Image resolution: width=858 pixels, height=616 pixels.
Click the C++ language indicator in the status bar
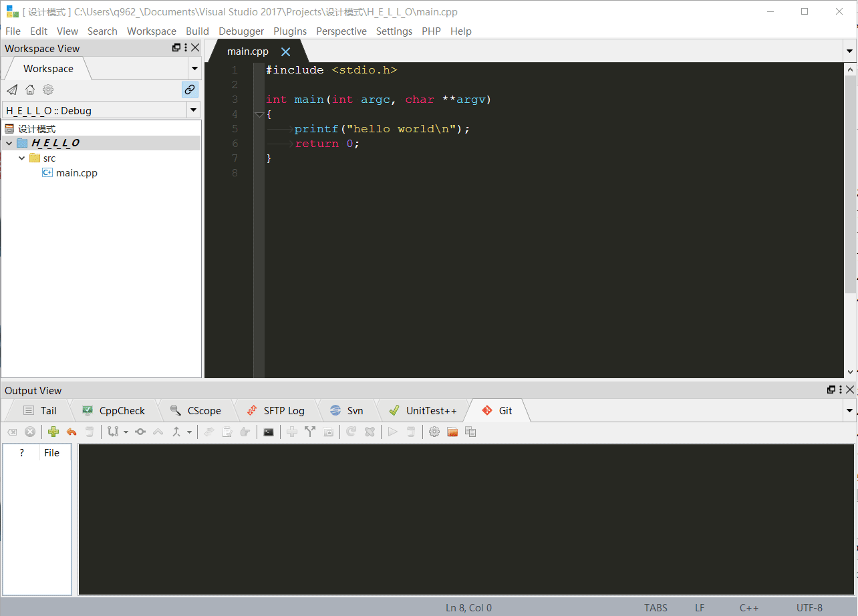point(748,607)
